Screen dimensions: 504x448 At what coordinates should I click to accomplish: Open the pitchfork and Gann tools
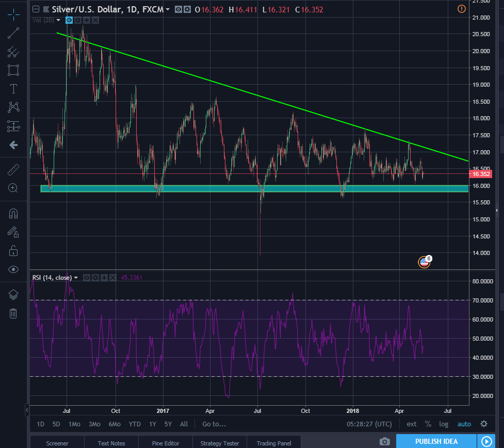tap(13, 52)
